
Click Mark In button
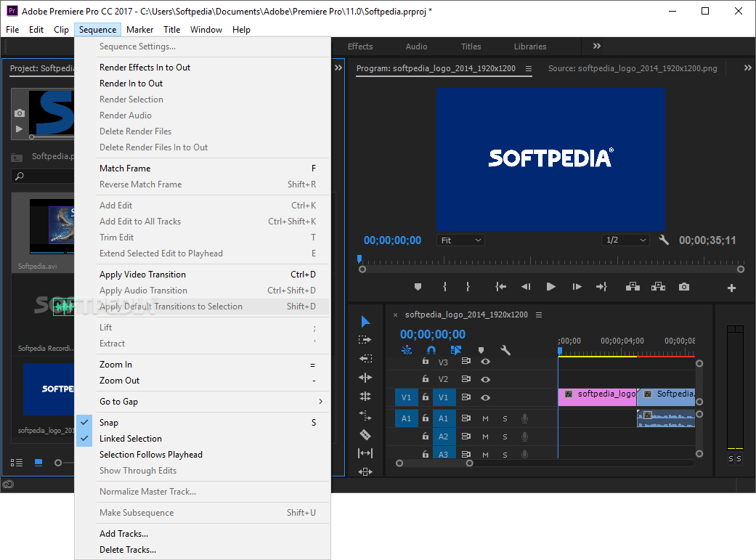tap(444, 287)
